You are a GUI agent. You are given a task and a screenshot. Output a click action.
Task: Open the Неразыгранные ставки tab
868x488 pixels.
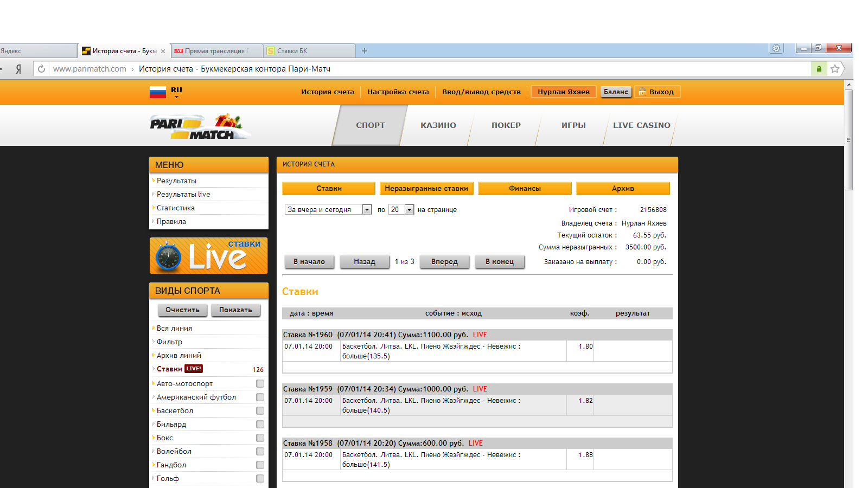tap(426, 188)
